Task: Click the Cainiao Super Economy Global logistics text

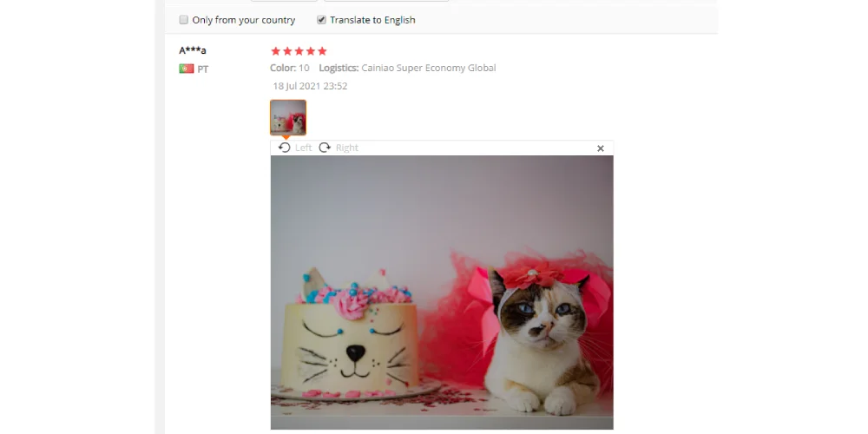Action: pos(429,68)
